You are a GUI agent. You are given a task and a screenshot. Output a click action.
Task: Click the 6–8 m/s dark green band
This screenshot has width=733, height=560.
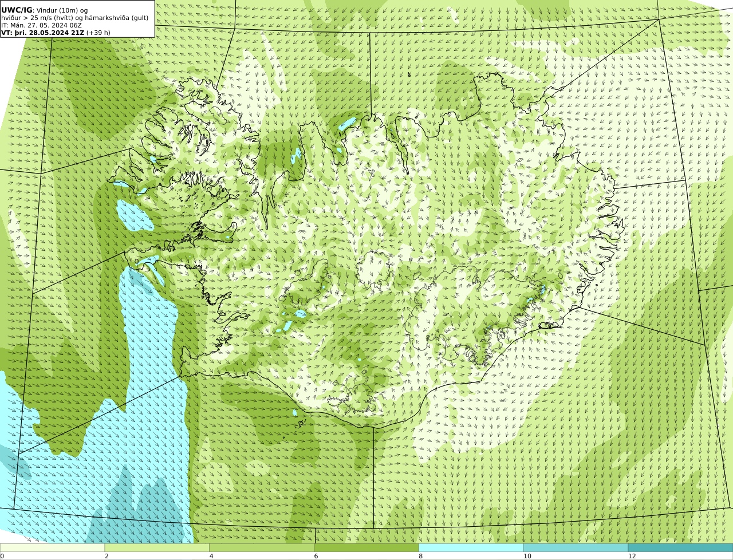366,547
